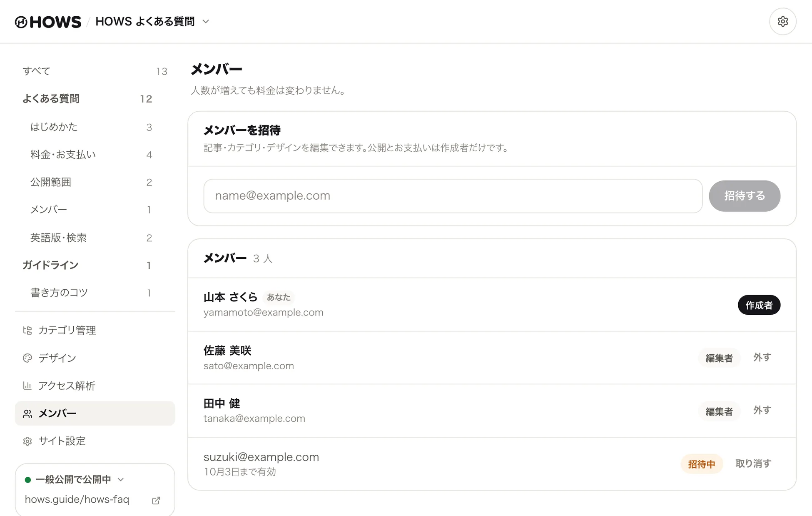Open the hows.guide/hows-faq link
The height and width of the screenshot is (516, 812).
point(77,499)
